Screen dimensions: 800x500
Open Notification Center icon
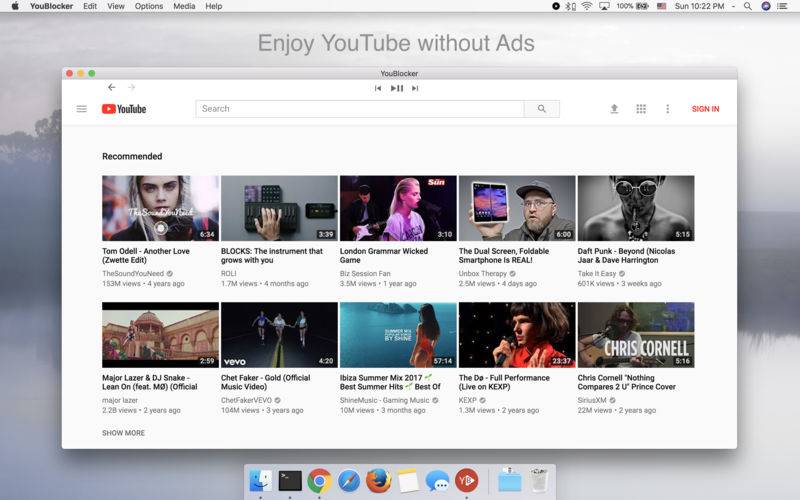tap(782, 6)
